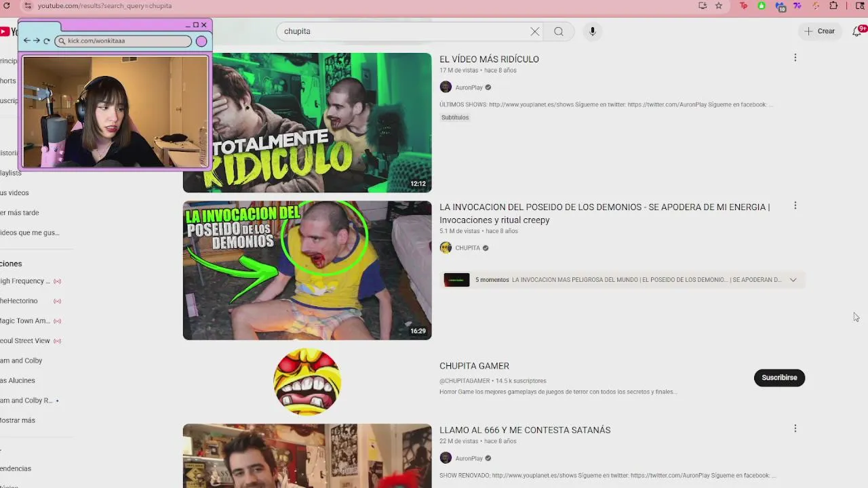The image size is (868, 488).
Task: Open title LA INVOCACION DEL POSEIDO DE LOS DEMONIOS
Action: click(605, 213)
